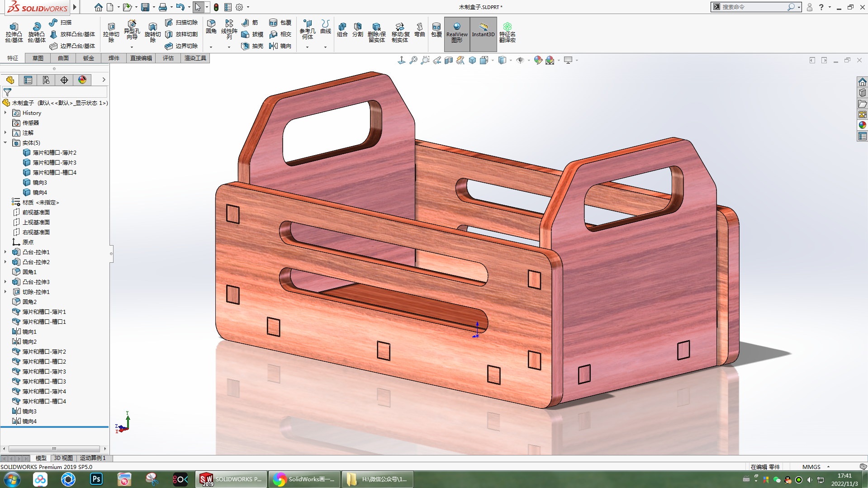
Task: Click the 拉伸凸台/基体 extrude boss tool
Action: [x=14, y=33]
